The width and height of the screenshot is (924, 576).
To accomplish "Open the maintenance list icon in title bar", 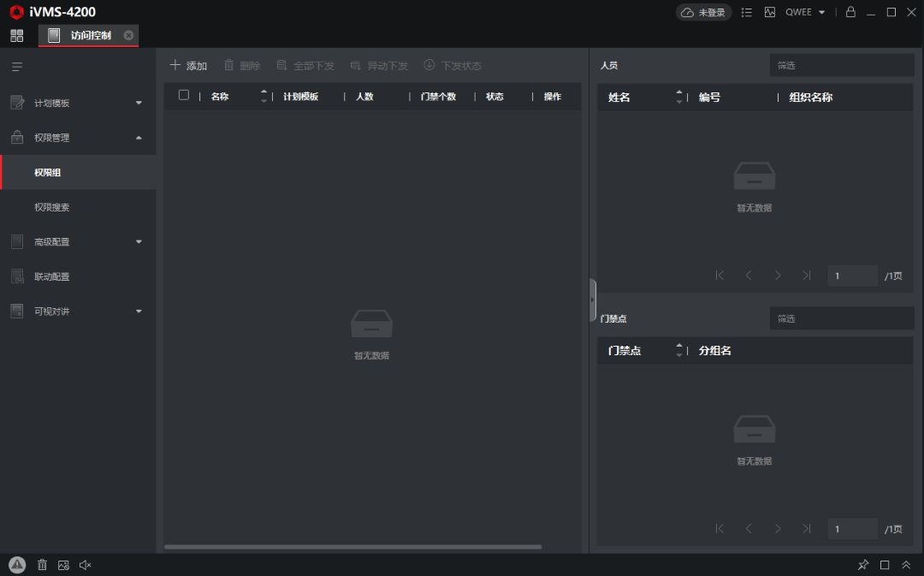I will pos(746,12).
